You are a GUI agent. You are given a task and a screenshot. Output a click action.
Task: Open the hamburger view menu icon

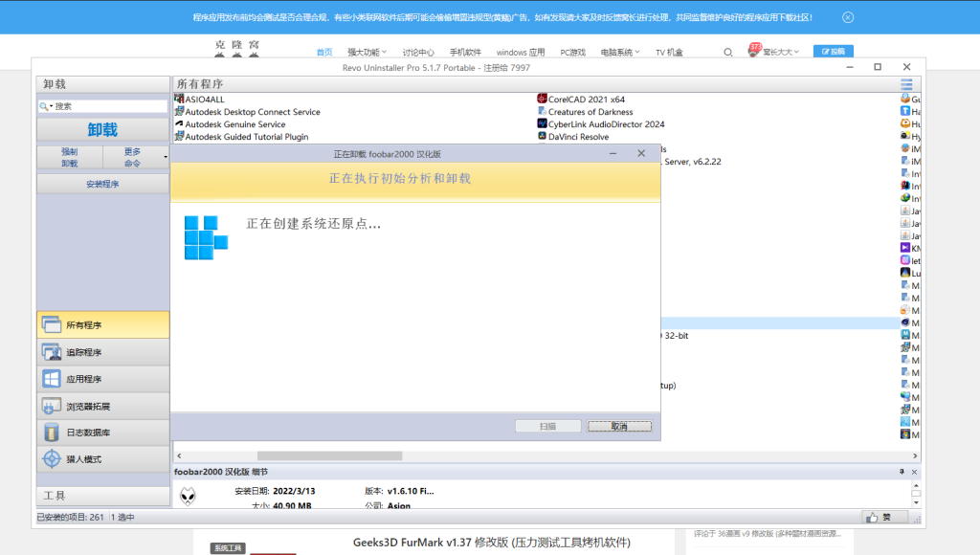pos(906,84)
